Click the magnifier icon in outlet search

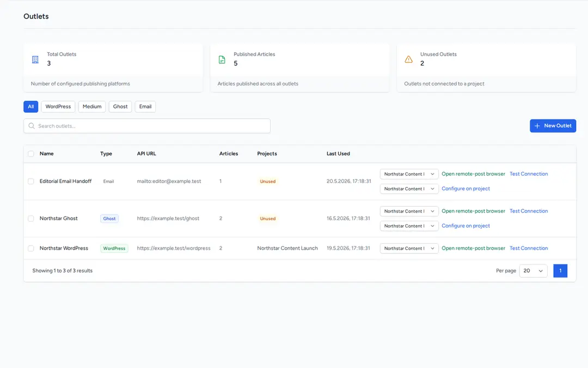coord(32,126)
